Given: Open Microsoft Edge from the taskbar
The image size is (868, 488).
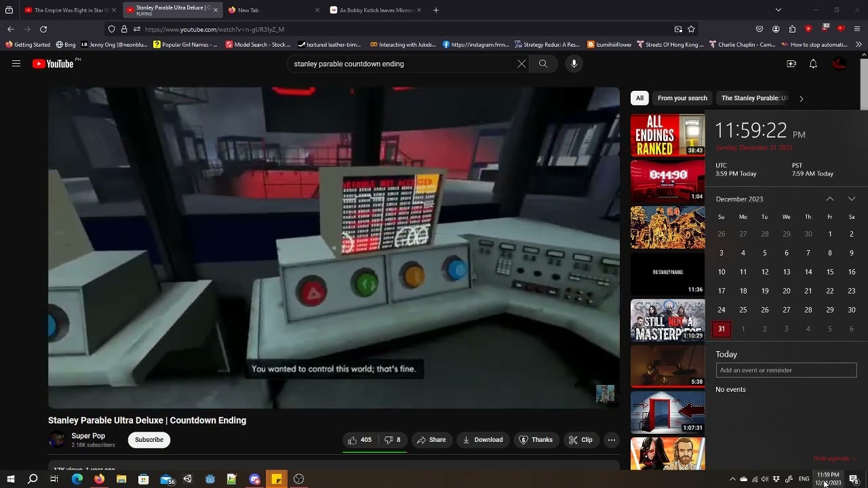Looking at the screenshot, I should coord(77,479).
